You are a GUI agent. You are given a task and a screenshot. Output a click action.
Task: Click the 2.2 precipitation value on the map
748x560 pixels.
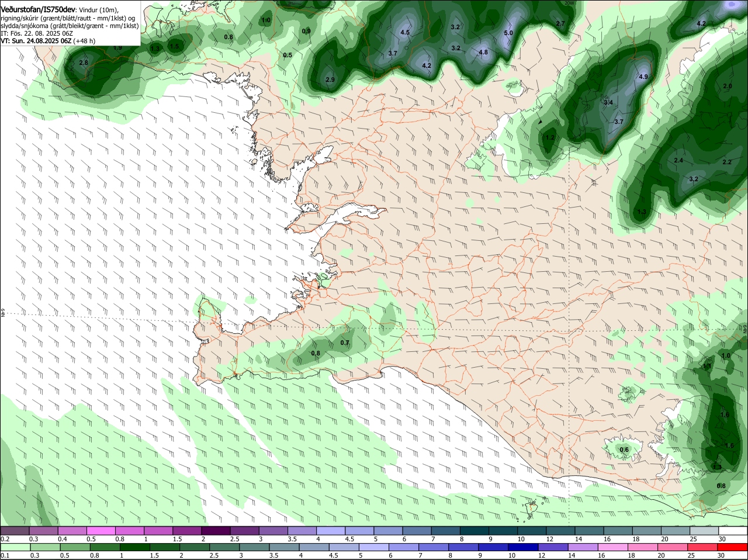727,162
